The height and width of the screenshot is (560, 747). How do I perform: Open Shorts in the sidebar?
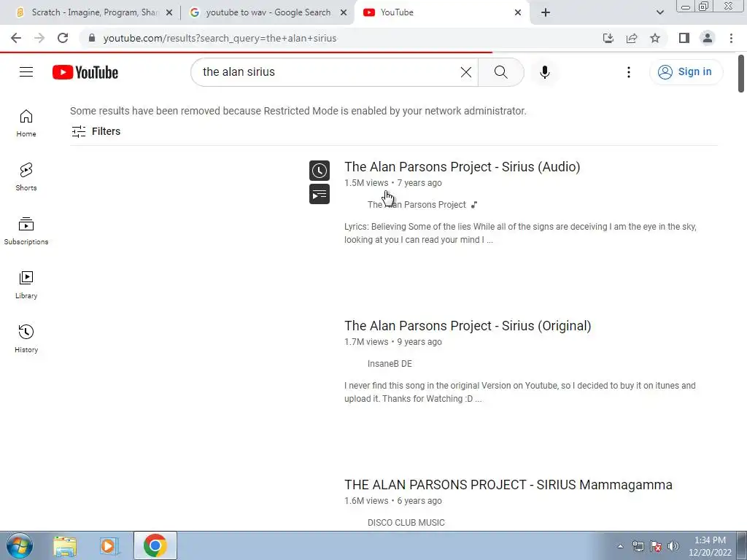26,177
